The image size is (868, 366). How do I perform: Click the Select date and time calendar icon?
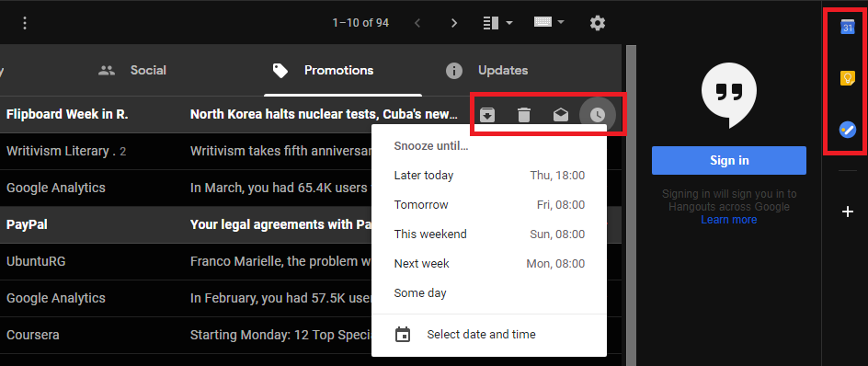(x=403, y=335)
